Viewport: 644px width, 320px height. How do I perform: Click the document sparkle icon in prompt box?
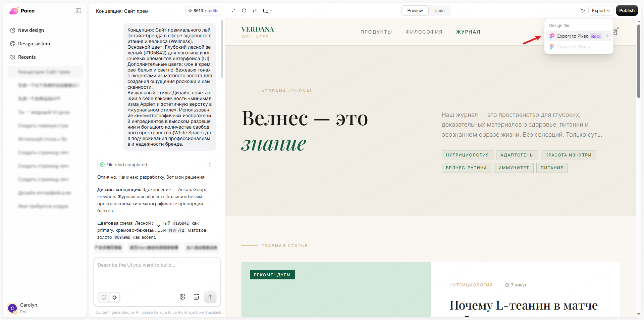click(x=196, y=297)
